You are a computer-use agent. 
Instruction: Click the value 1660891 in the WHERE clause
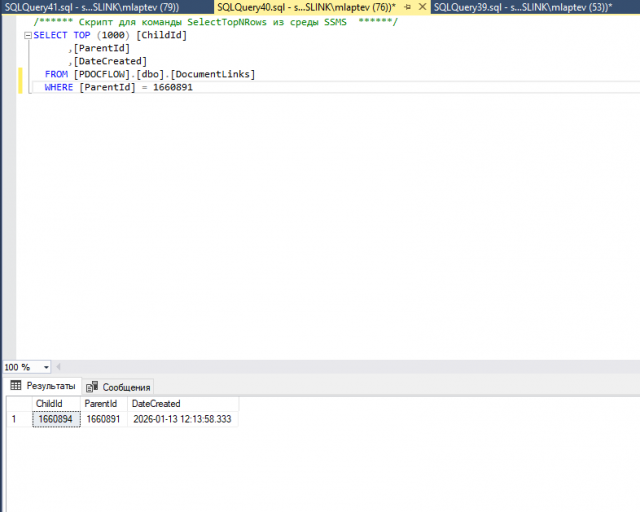coord(173,87)
